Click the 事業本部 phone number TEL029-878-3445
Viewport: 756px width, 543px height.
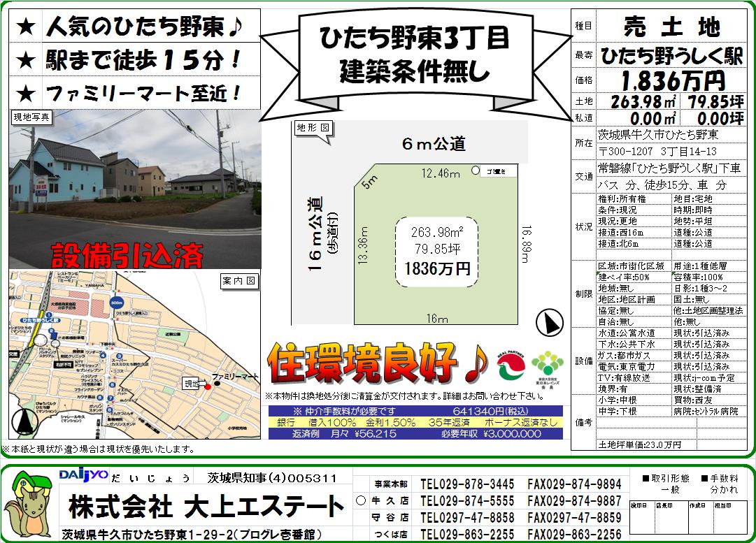[x=467, y=484]
